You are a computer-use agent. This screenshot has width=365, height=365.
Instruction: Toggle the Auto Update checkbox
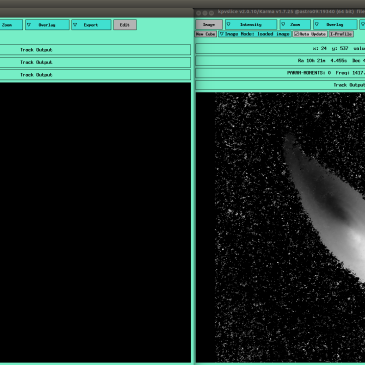tap(310, 34)
